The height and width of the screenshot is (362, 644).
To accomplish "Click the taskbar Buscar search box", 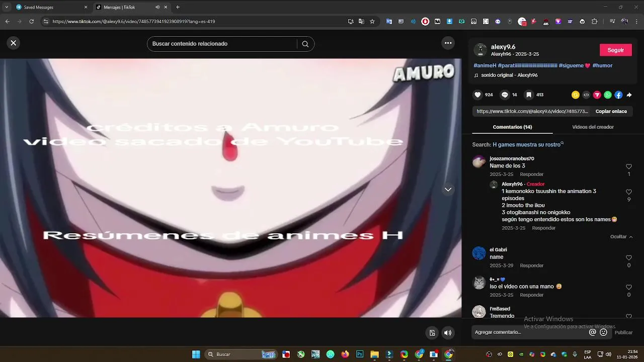I will (x=242, y=354).
